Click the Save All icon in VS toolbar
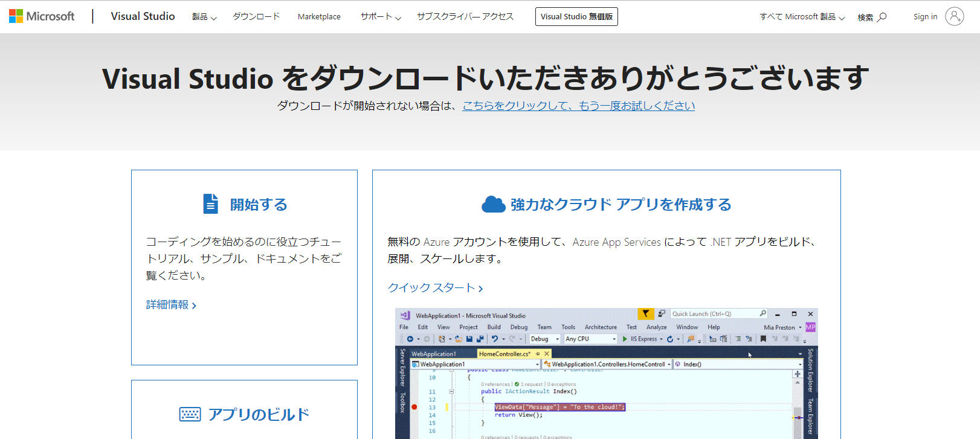Viewport: 980px width, 439px height. tap(480, 339)
